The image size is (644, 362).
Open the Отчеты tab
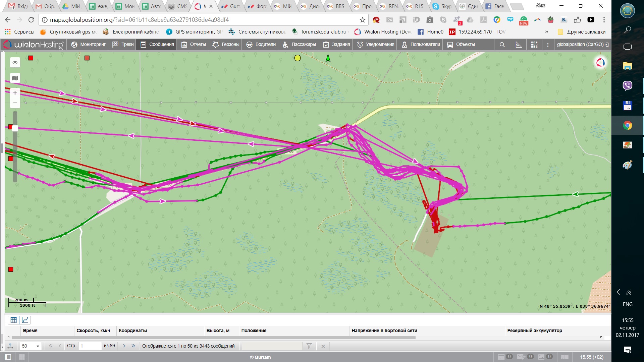pyautogui.click(x=194, y=44)
